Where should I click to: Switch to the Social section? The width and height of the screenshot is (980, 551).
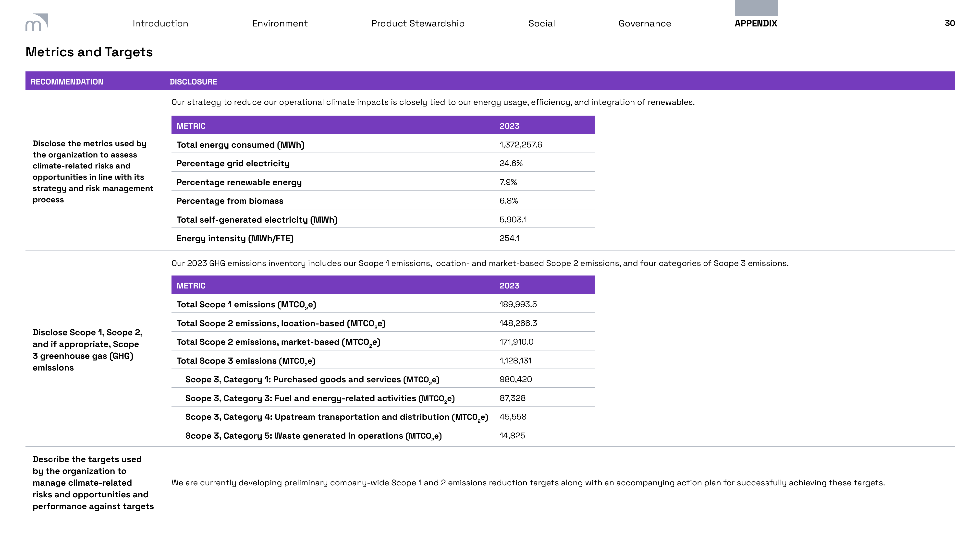coord(542,24)
